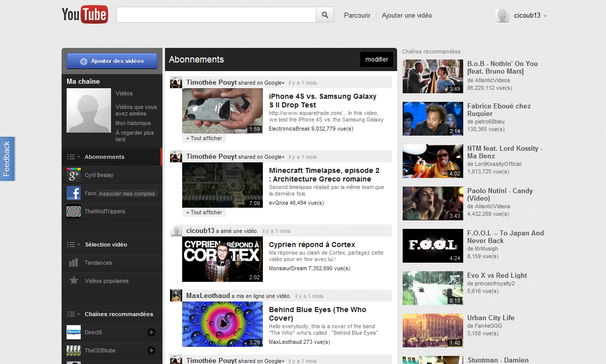Expand Tout afficher under iPhone 4S video
Image resolution: width=606 pixels, height=364 pixels.
click(x=204, y=138)
